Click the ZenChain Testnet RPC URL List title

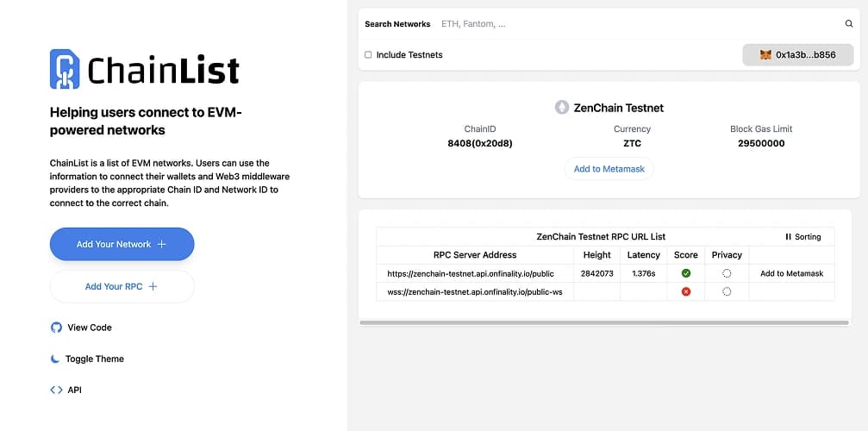point(601,237)
